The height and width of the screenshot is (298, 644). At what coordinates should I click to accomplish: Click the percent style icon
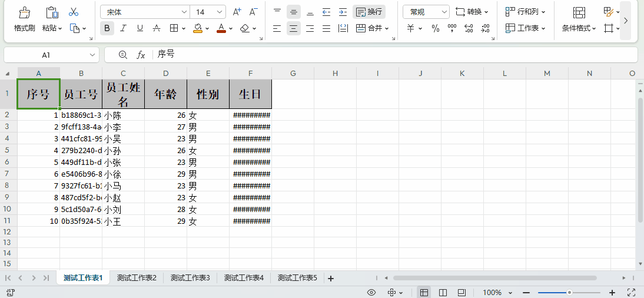coord(436,28)
